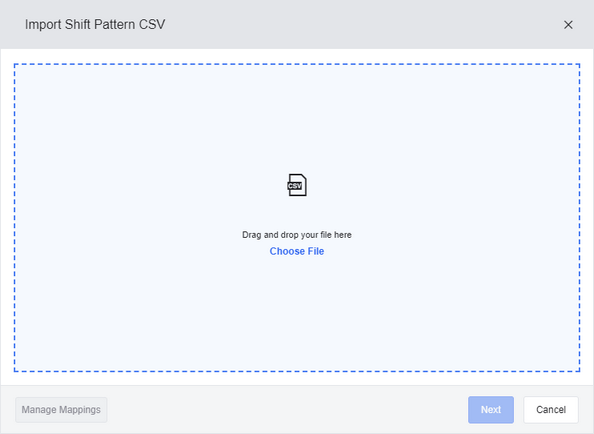Click the footer bar between Manage Mappings and Next

pyautogui.click(x=288, y=409)
